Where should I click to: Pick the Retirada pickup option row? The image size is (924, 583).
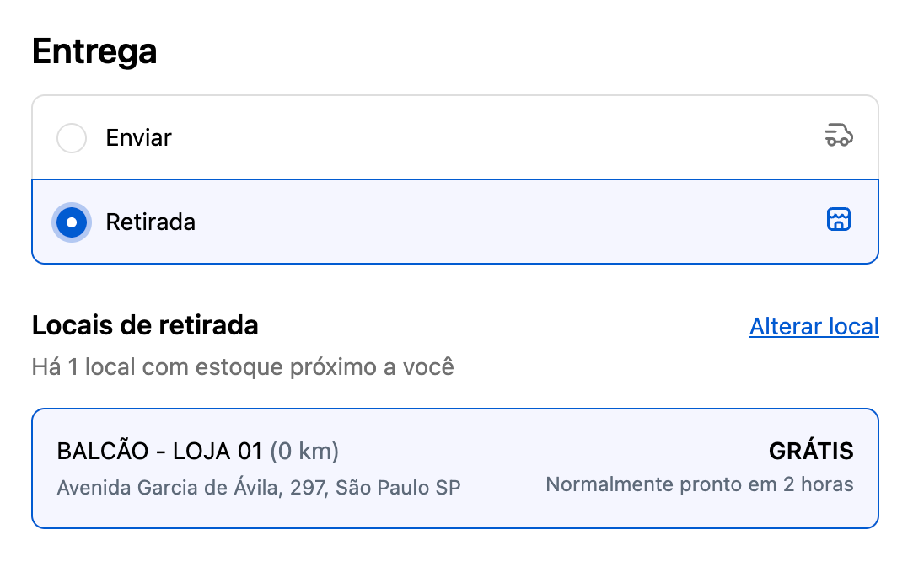tap(455, 222)
